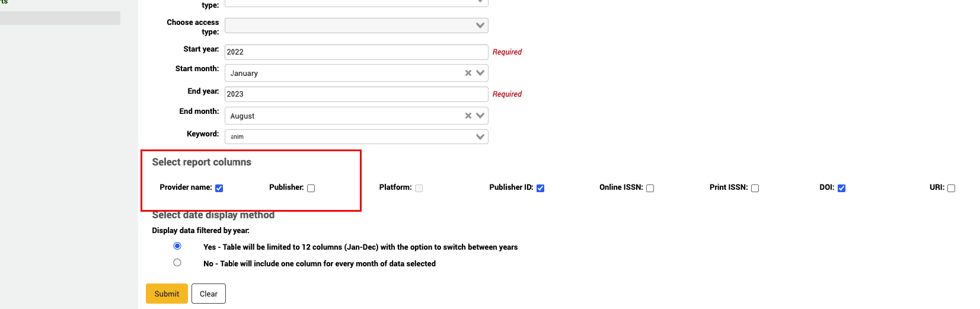Tick the Print ISSN checkbox
Image resolution: width=980 pixels, height=309 pixels.
tap(755, 188)
